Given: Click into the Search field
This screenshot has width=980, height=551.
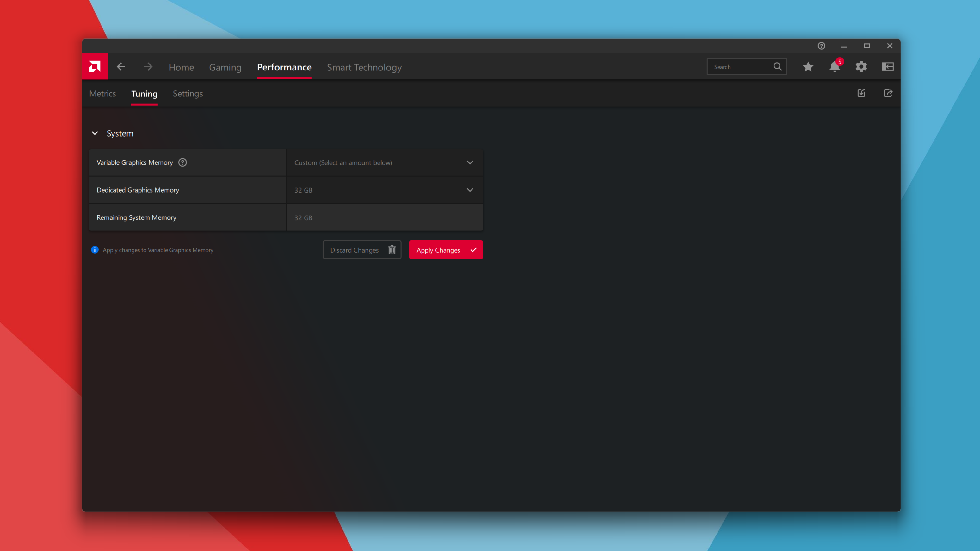Looking at the screenshot, I should [x=740, y=67].
